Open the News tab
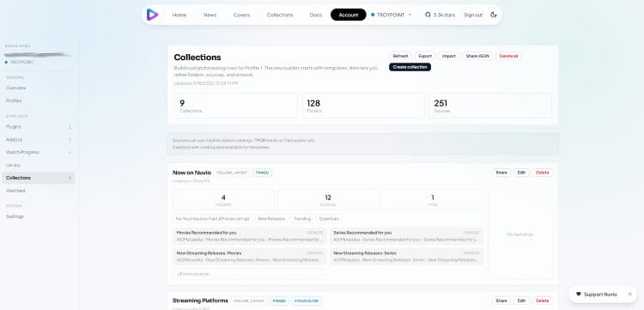The width and height of the screenshot is (644, 310). coord(210,15)
